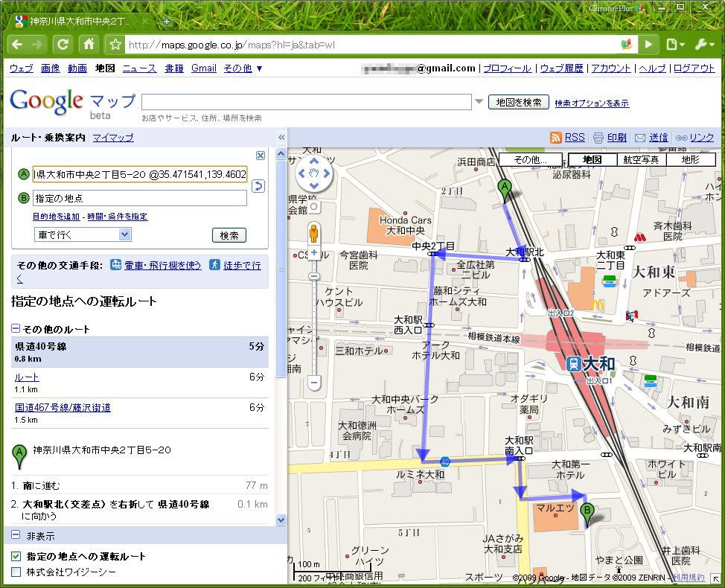Click the Street View pegman icon

[313, 233]
